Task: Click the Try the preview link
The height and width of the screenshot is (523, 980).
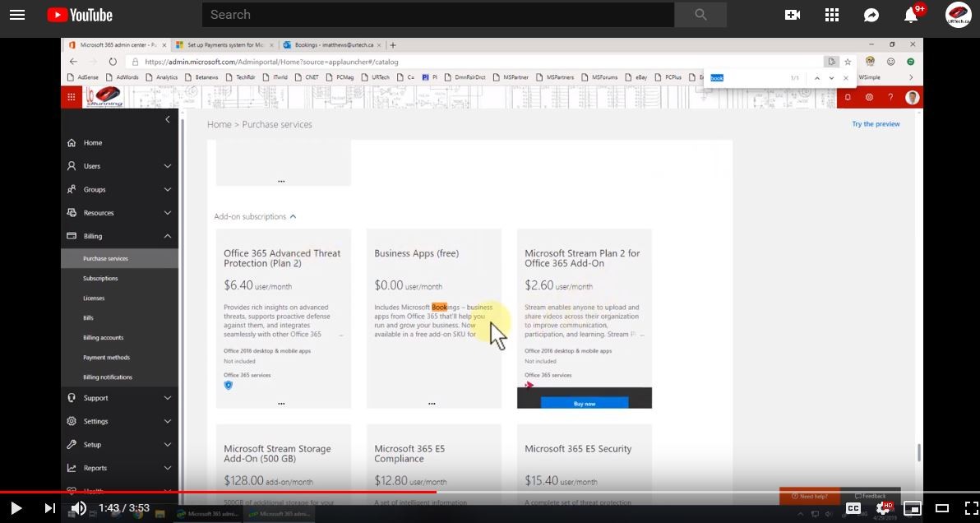Action: 876,124
